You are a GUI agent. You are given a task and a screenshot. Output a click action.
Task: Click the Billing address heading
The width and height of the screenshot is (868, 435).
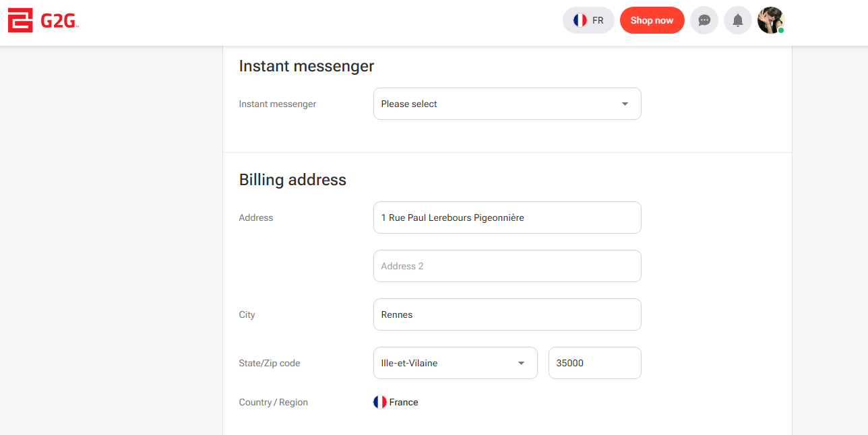[292, 180]
